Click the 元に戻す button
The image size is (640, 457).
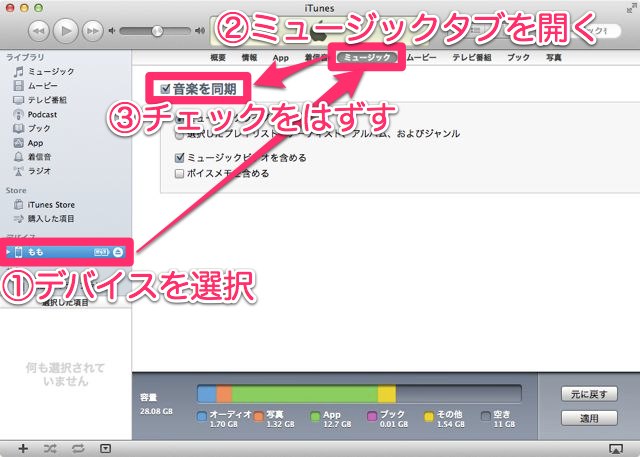[x=589, y=395]
